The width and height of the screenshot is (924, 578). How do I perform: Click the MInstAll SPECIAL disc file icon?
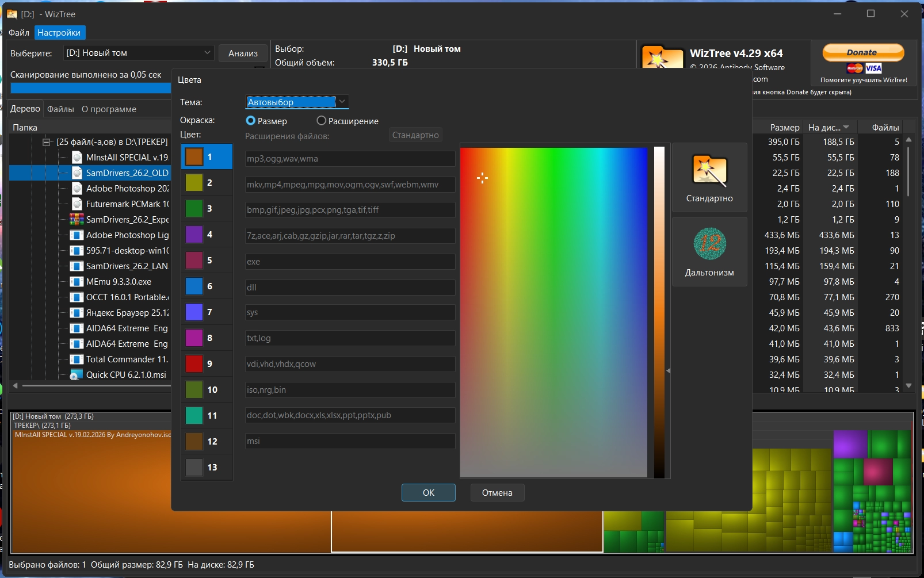(x=77, y=157)
